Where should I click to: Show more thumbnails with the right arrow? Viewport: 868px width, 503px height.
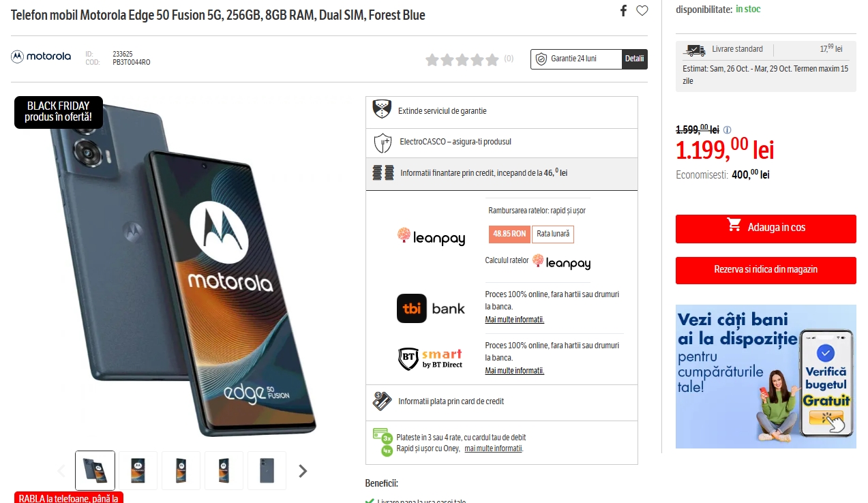pos(302,470)
